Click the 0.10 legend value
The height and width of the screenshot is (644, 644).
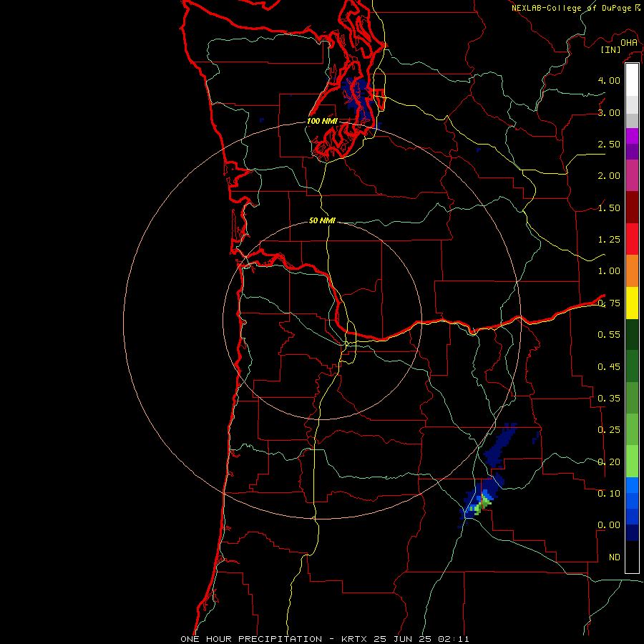(609, 494)
